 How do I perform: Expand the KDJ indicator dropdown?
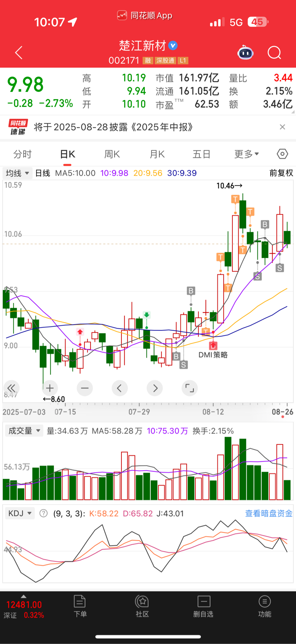(x=20, y=513)
